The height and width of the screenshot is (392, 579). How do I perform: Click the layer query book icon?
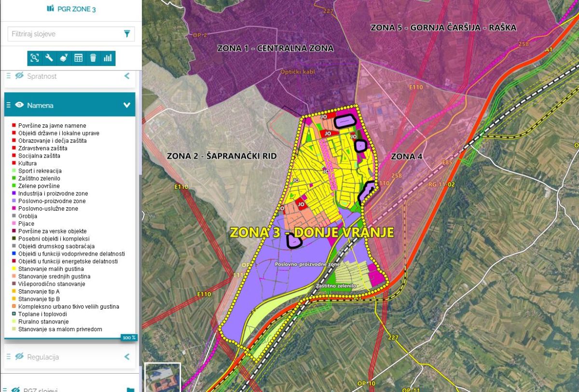coord(64,58)
